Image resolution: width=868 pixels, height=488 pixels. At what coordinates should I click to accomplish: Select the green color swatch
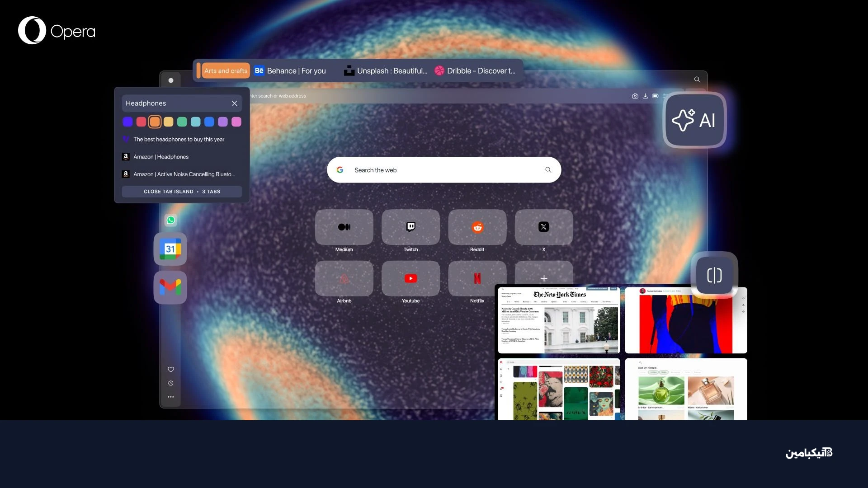[182, 122]
